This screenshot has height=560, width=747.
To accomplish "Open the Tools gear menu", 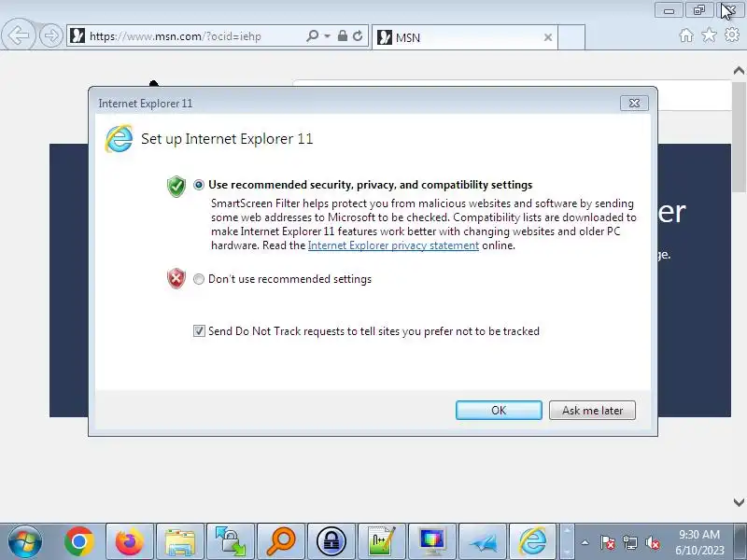I will click(x=732, y=35).
